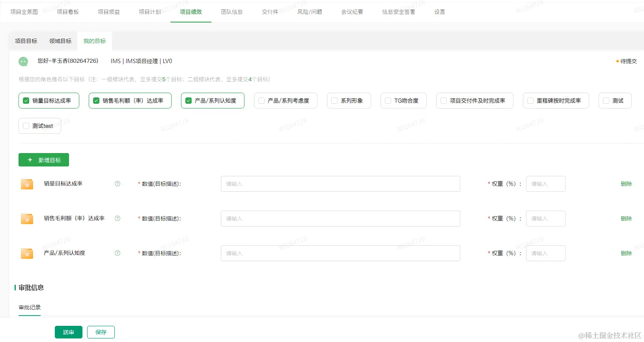Open the 会议纪要 menu tab
This screenshot has height=342, width=644.
point(352,12)
